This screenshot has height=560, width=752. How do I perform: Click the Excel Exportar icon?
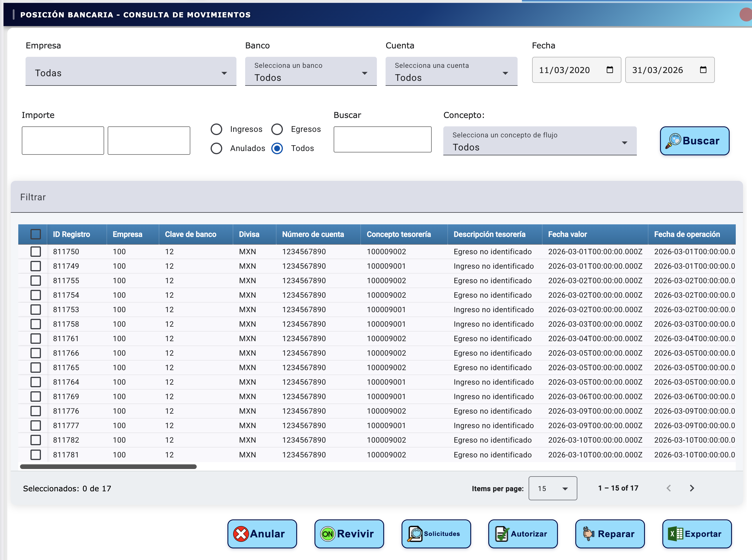[x=675, y=534]
